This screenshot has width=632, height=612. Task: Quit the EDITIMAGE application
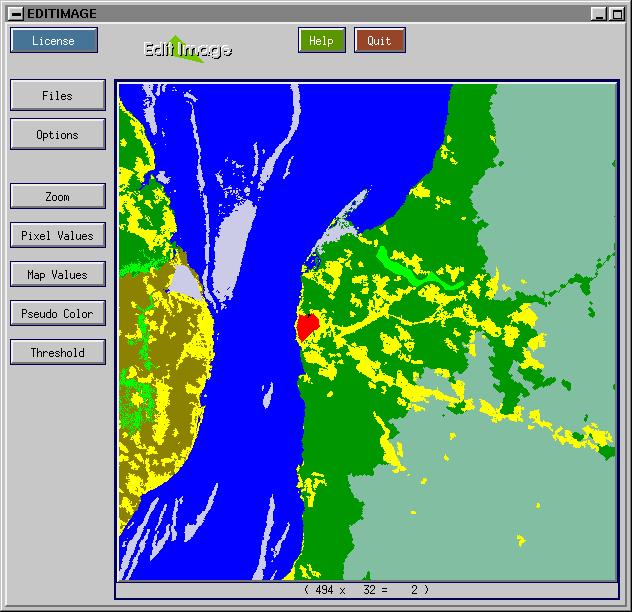379,40
